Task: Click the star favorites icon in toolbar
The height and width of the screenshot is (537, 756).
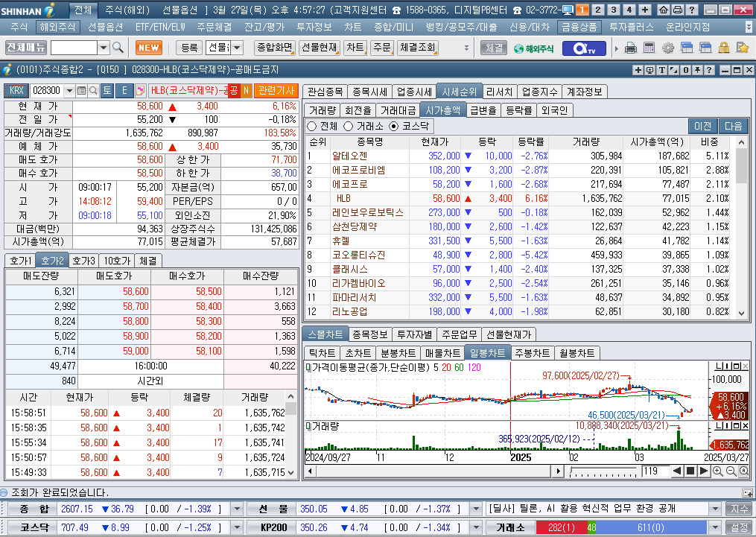Action: [x=743, y=48]
